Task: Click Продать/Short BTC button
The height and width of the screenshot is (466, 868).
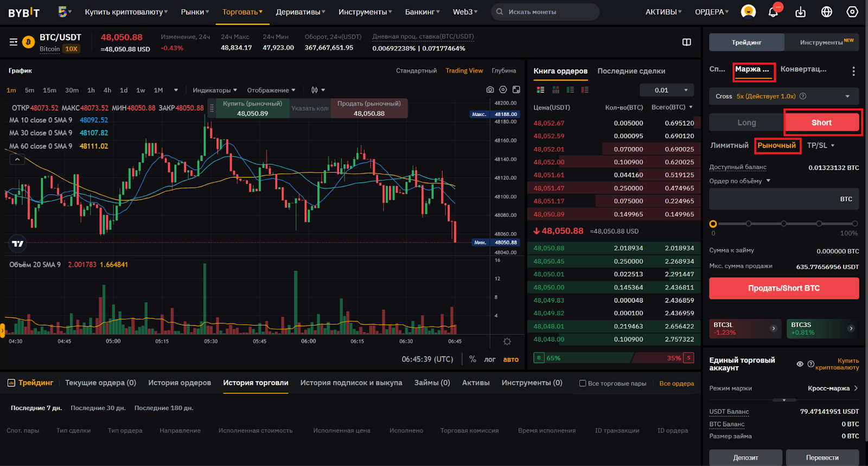Action: point(784,288)
